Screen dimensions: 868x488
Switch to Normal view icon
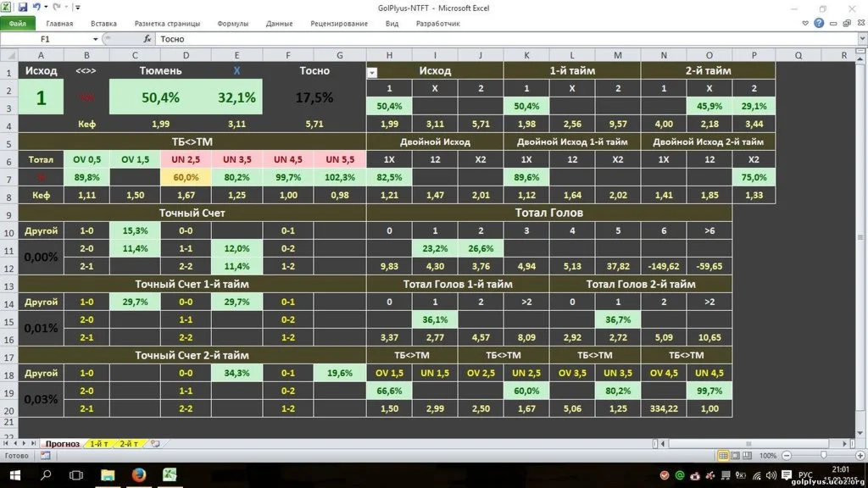pos(723,455)
